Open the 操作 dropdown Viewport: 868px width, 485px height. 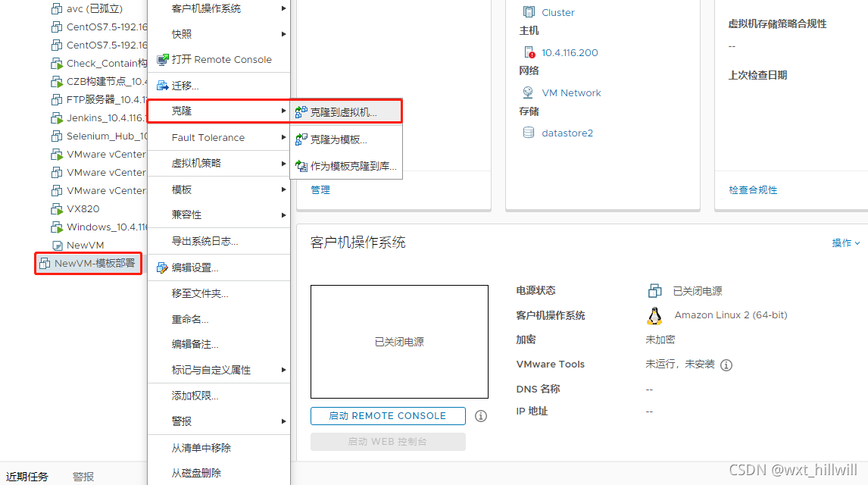click(x=846, y=242)
